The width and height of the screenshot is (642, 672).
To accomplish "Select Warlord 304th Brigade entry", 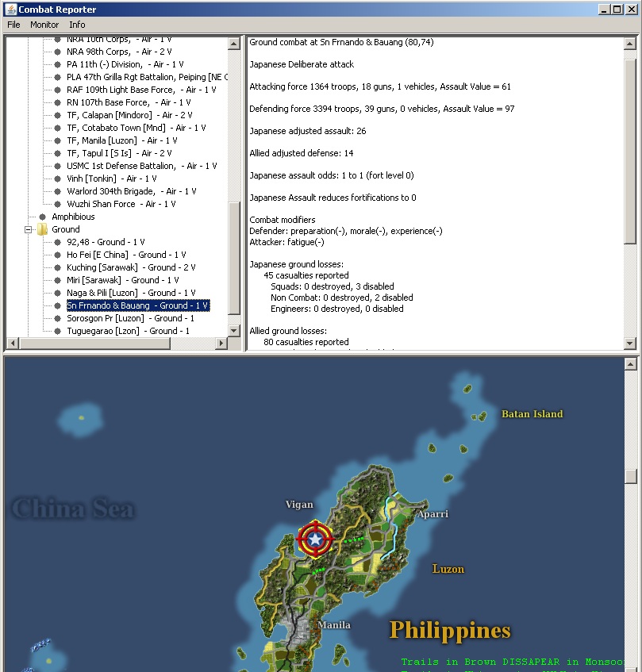I will 132,191.
